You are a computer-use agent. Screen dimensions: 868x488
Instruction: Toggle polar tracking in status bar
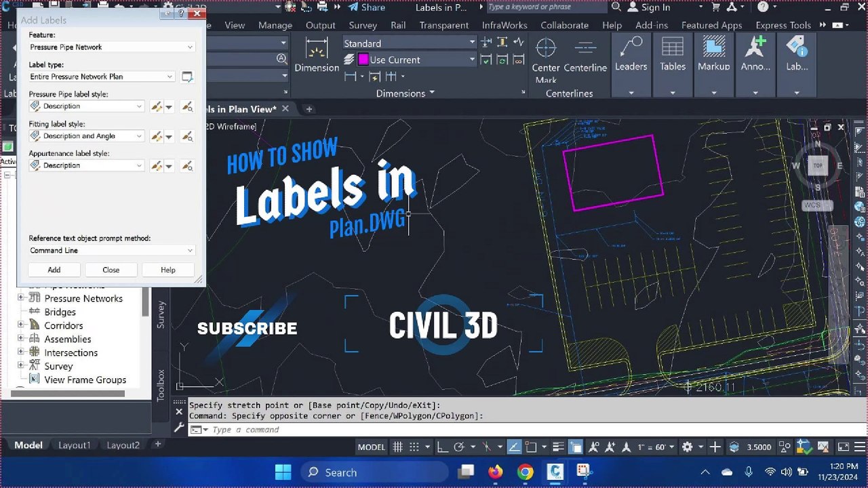click(x=458, y=447)
